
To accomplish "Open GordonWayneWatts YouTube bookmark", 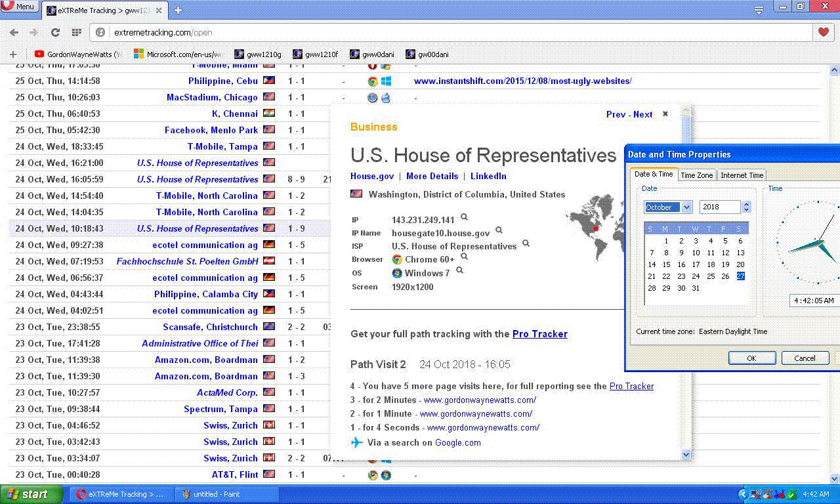I will [78, 54].
